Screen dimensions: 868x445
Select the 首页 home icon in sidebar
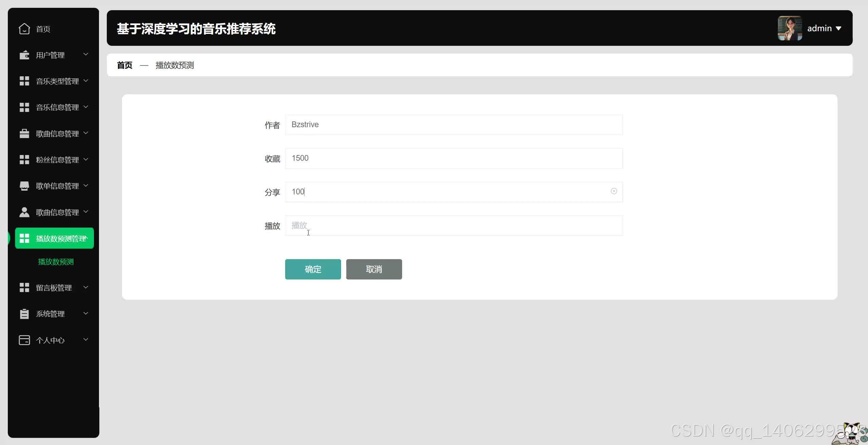coord(24,29)
